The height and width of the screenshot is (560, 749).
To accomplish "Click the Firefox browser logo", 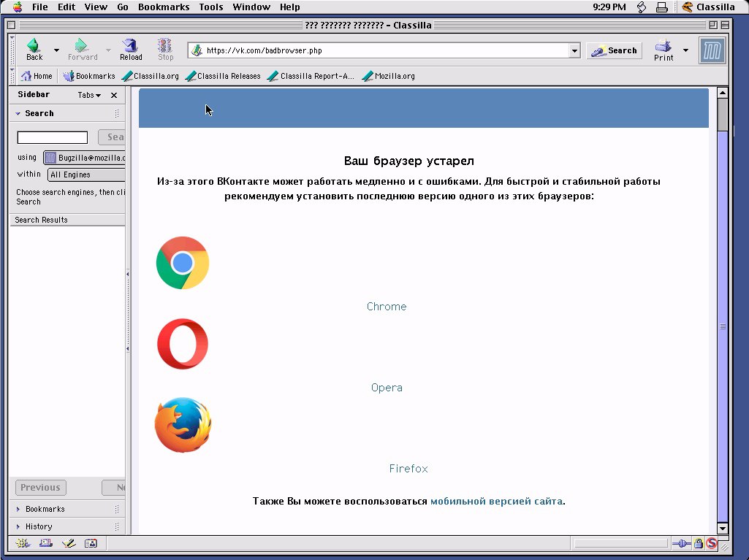I will [x=183, y=425].
